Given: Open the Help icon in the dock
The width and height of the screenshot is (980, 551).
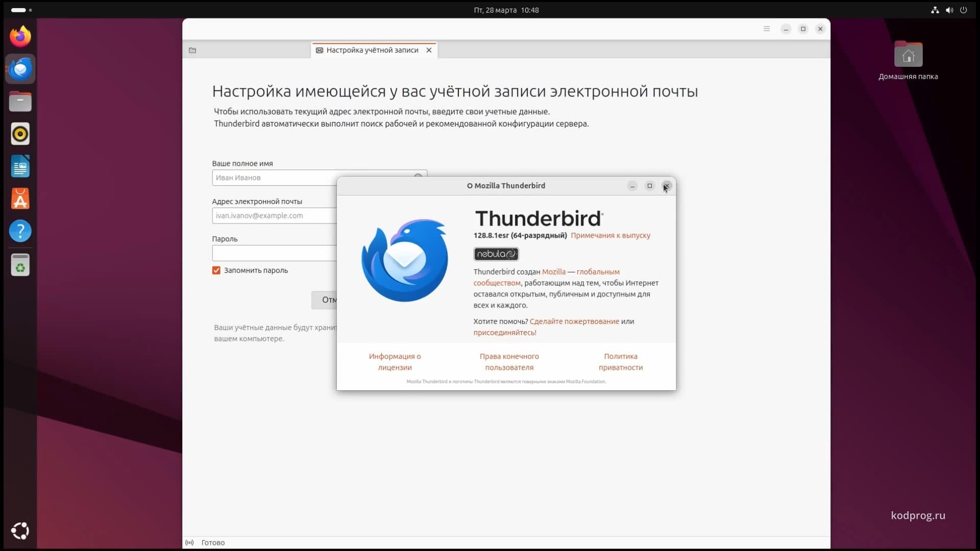Looking at the screenshot, I should (20, 231).
